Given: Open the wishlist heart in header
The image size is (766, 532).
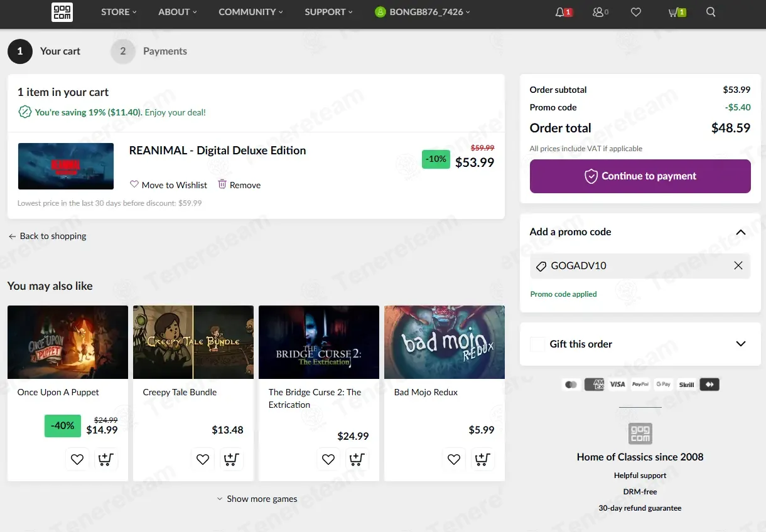Looking at the screenshot, I should pos(636,12).
